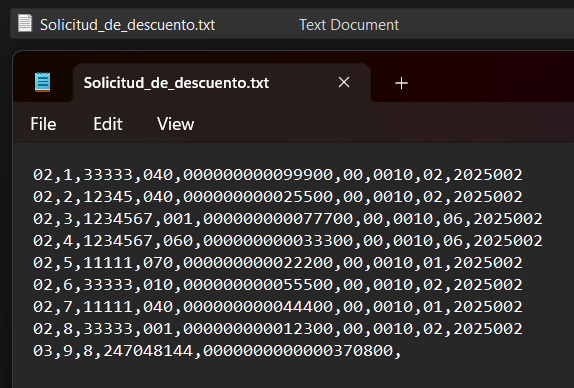The image size is (574, 388).
Task: Click the line starting with 02,6,33333
Action: pyautogui.click(x=277, y=285)
